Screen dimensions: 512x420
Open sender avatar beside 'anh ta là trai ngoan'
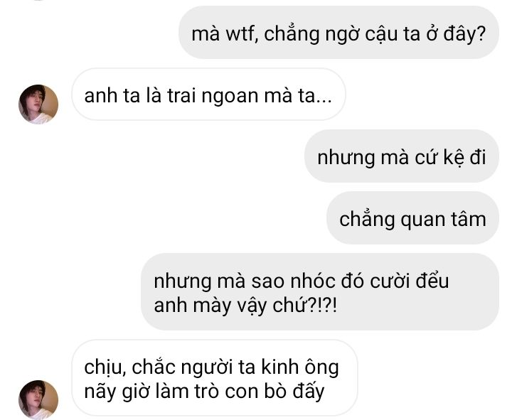tap(38, 104)
